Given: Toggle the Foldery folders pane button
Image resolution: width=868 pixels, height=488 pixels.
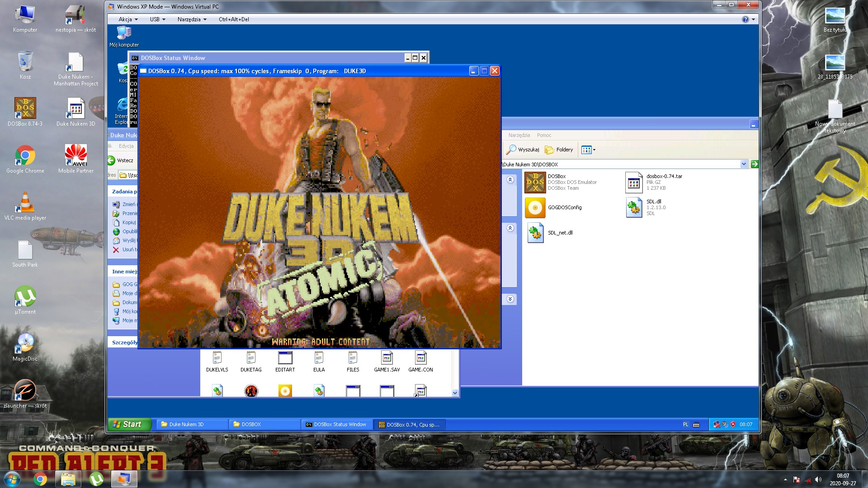Looking at the screenshot, I should (559, 150).
